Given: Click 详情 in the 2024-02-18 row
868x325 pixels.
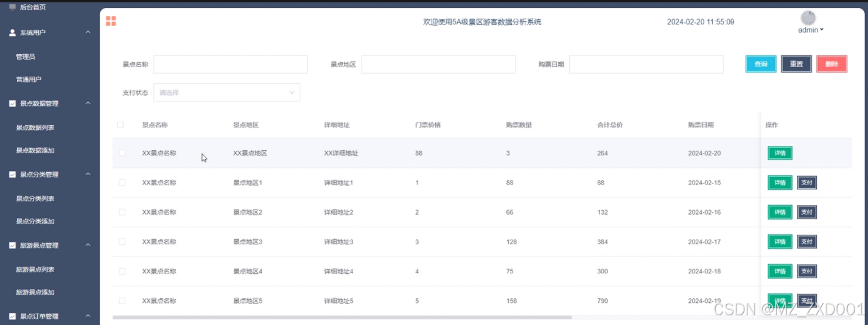Looking at the screenshot, I should [x=780, y=271].
